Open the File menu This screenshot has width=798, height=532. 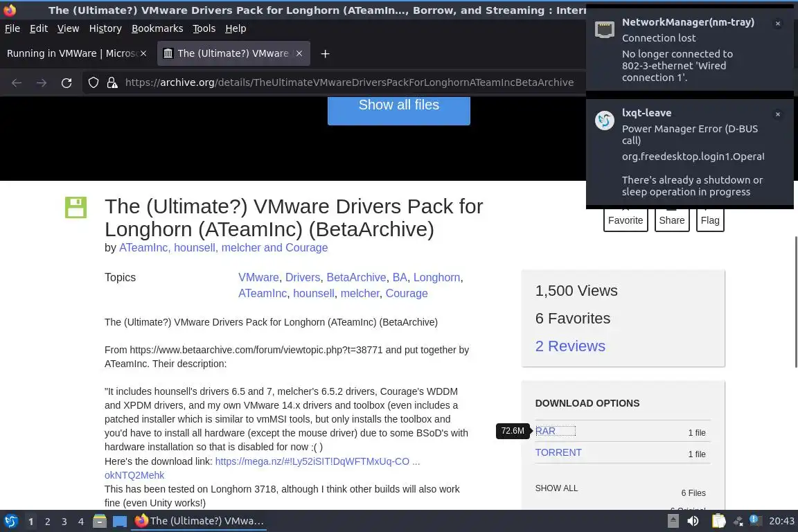(x=12, y=28)
